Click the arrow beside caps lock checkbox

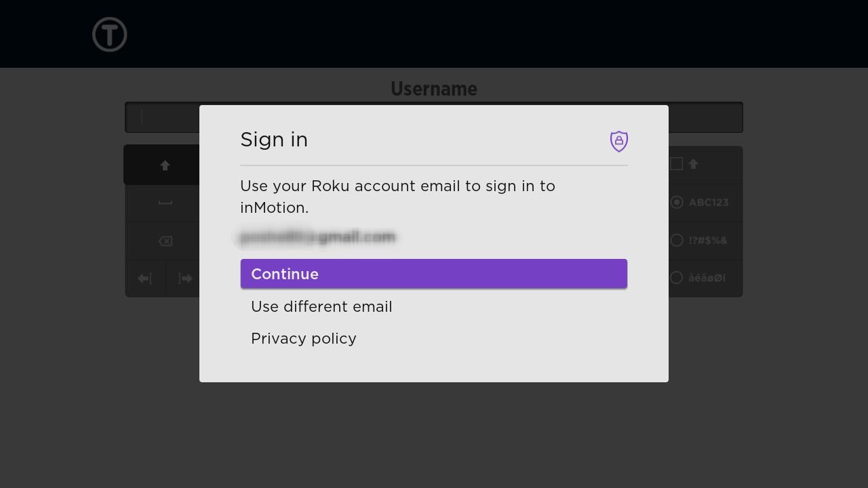(x=693, y=164)
